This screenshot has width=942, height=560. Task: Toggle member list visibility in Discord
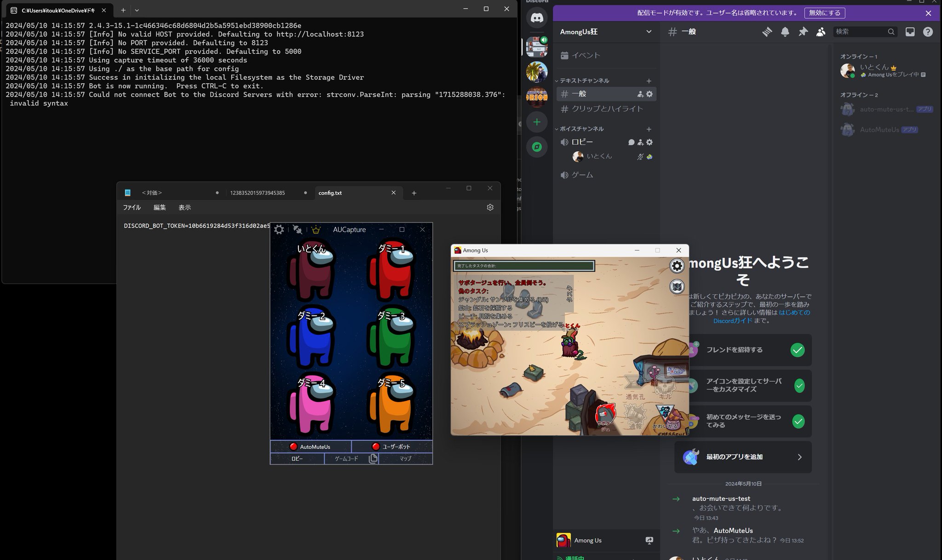(821, 32)
